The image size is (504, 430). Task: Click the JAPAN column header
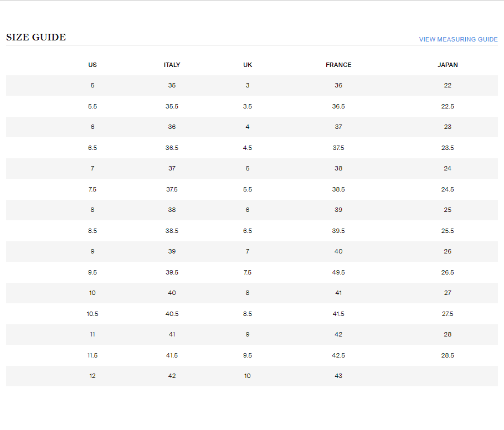[x=448, y=65]
